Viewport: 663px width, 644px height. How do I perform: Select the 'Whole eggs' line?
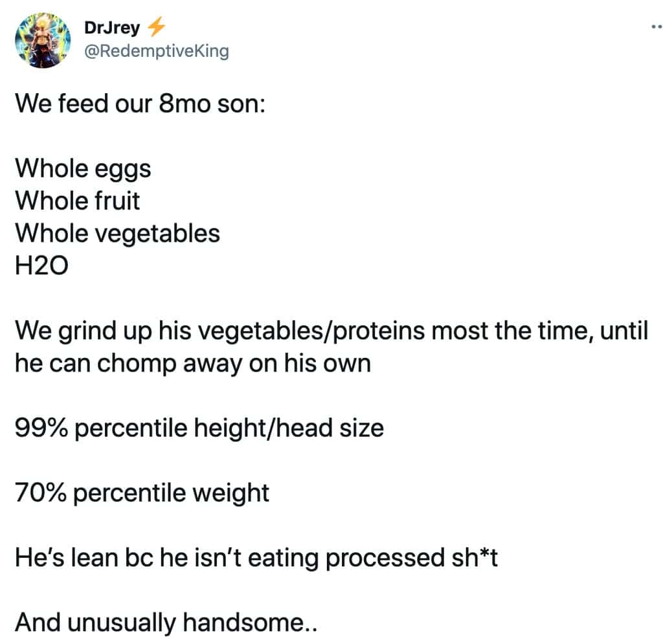83,169
